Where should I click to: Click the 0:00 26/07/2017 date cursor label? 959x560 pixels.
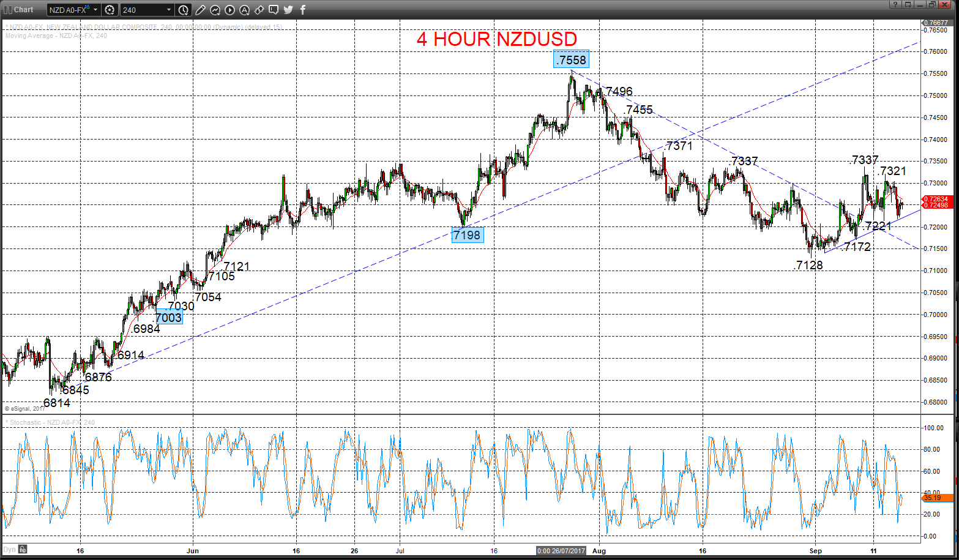[x=561, y=551]
